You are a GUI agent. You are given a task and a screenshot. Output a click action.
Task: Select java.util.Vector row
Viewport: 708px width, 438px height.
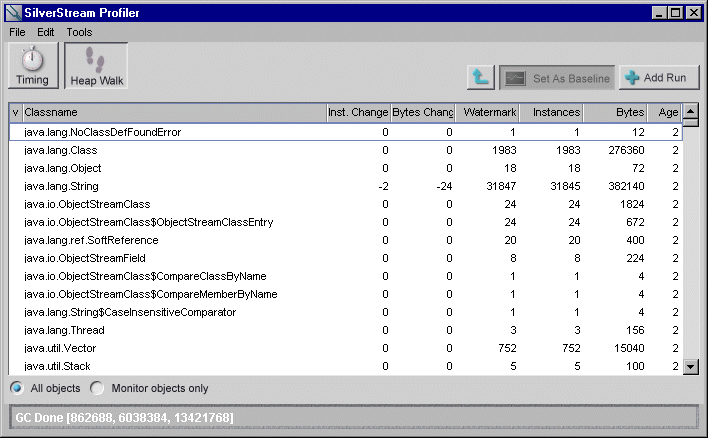point(346,348)
